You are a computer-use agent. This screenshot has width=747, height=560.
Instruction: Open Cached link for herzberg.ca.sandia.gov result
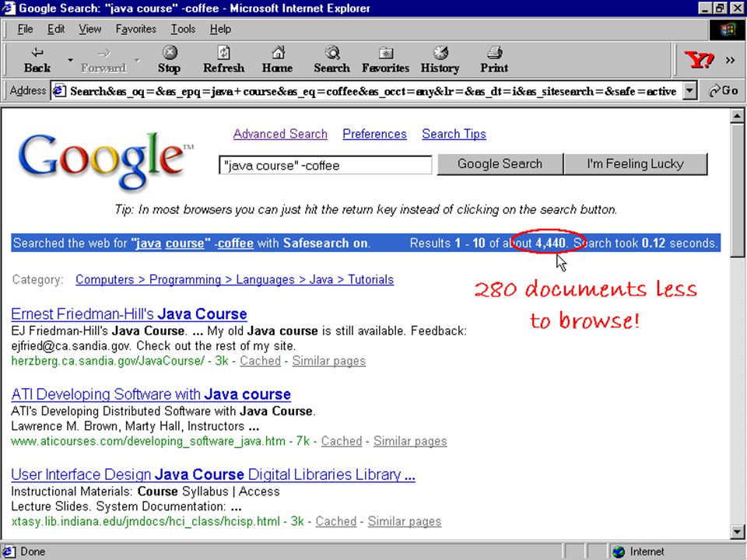coord(260,361)
